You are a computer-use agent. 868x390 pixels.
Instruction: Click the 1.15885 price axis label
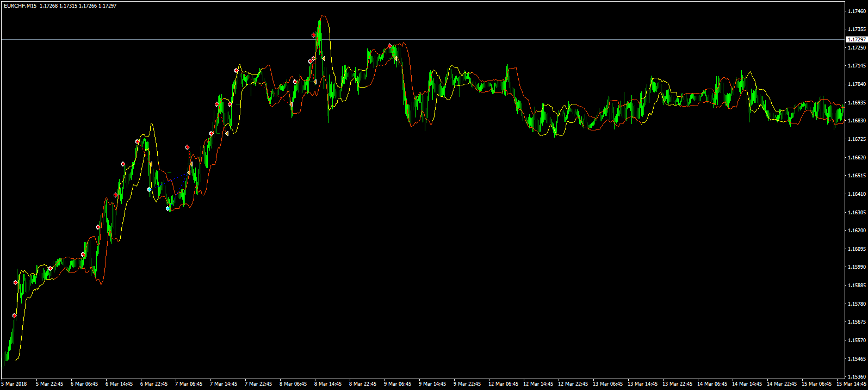[x=857, y=286]
